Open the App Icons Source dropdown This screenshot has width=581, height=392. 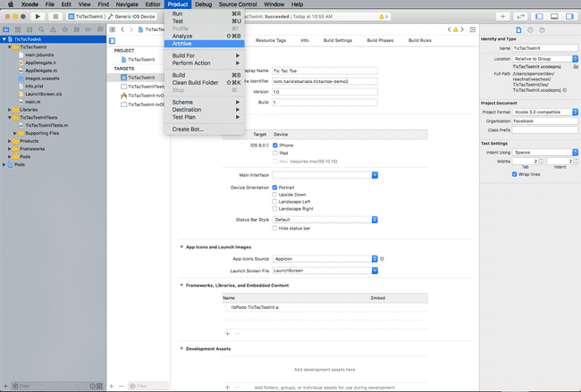325,259
